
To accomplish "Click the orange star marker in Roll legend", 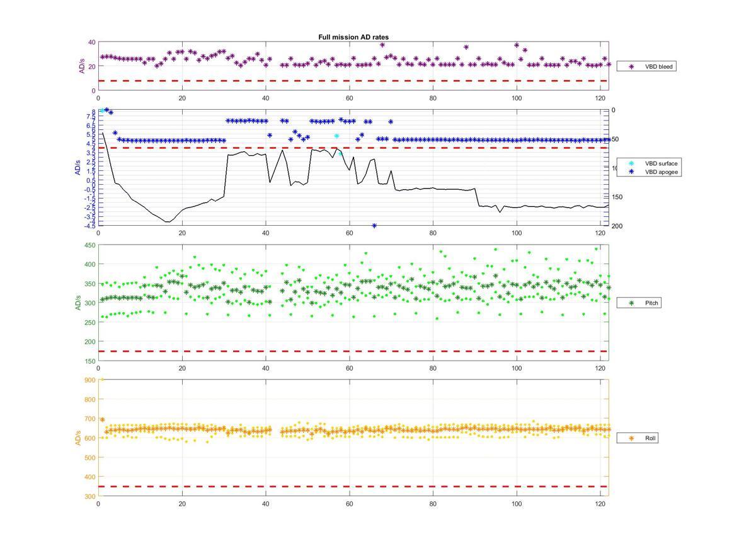I will click(631, 438).
